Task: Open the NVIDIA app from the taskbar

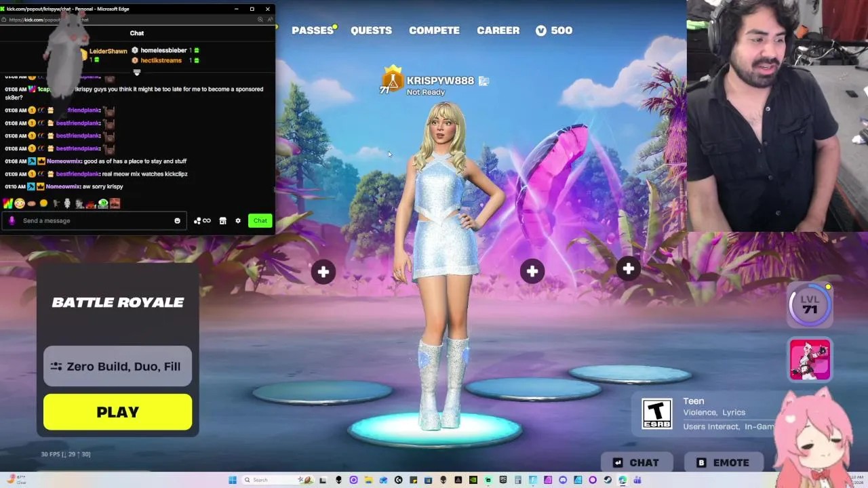Action: click(x=473, y=480)
